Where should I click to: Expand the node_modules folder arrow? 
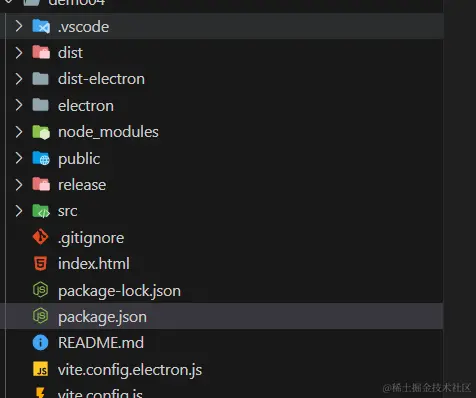(19, 132)
